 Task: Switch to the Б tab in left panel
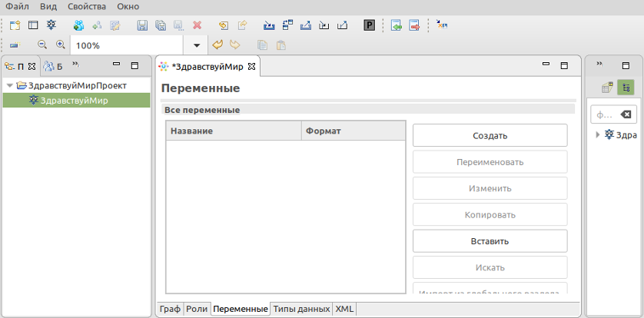click(x=53, y=66)
